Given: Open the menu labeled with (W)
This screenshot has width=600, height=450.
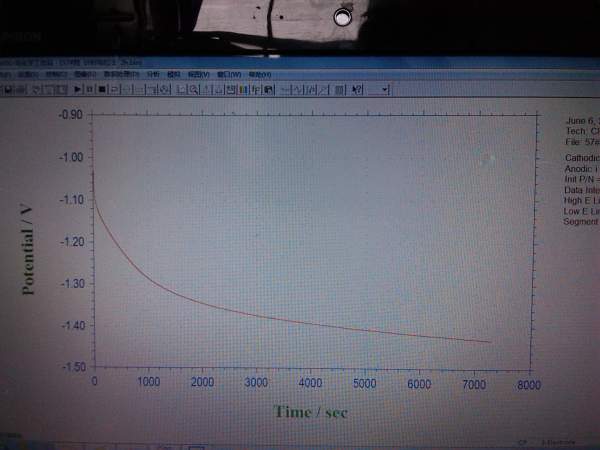Looking at the screenshot, I should point(229,74).
